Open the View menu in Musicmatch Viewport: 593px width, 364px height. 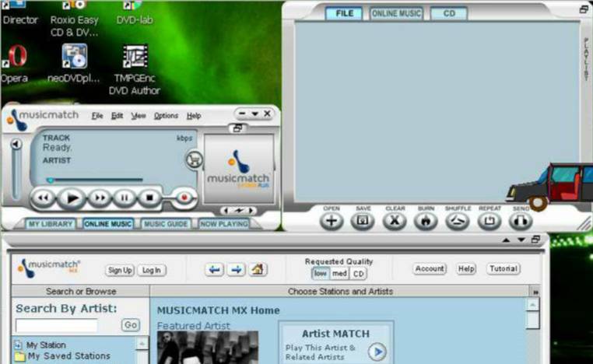tap(139, 116)
